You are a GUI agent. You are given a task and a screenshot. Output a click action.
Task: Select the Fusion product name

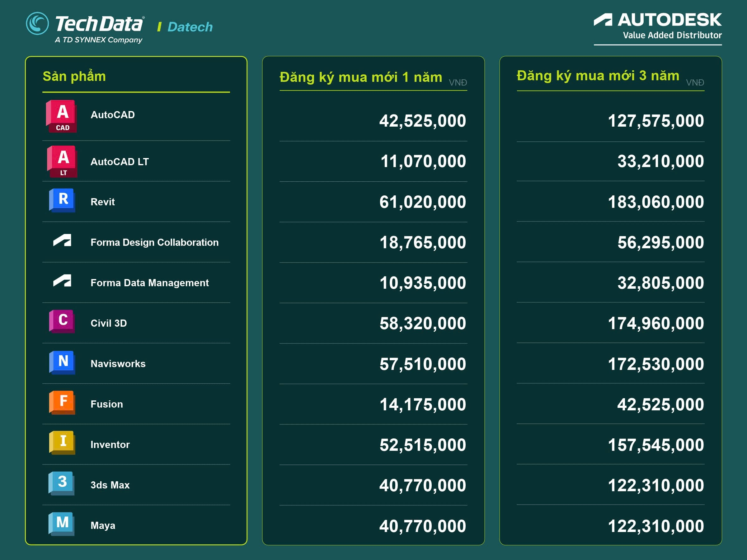tap(107, 404)
